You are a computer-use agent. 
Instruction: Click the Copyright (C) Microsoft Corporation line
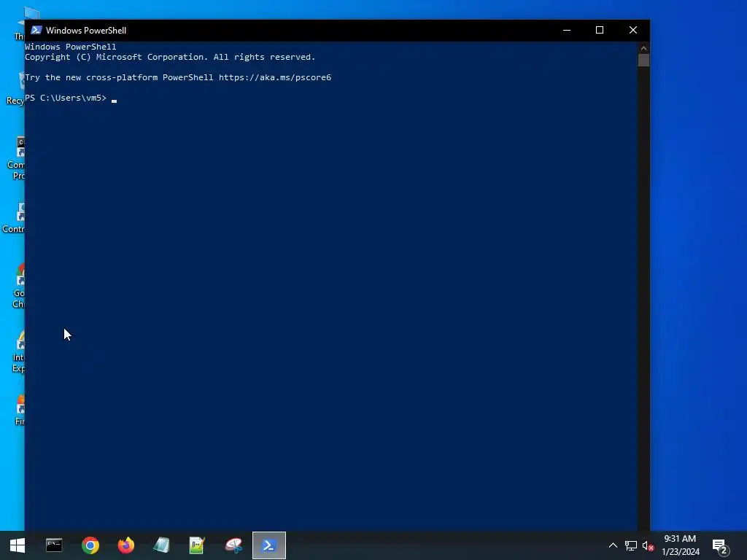(170, 57)
